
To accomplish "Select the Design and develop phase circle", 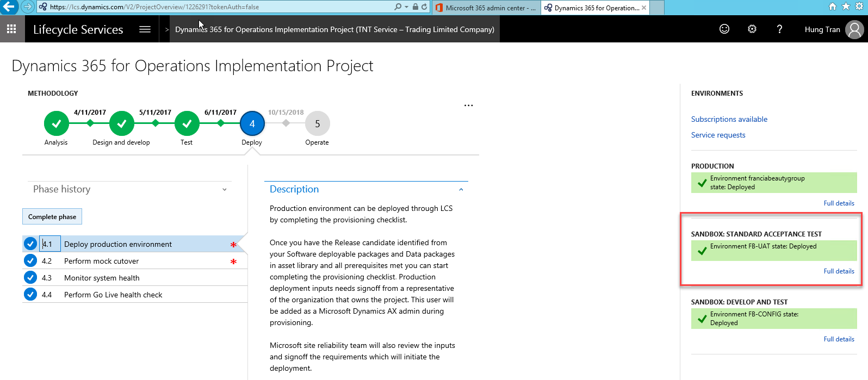I will point(122,123).
